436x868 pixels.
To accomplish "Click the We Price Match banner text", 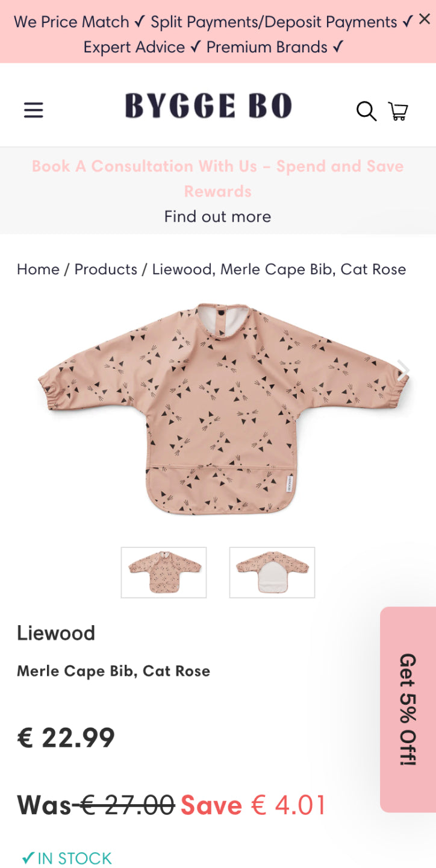I will tap(79, 22).
